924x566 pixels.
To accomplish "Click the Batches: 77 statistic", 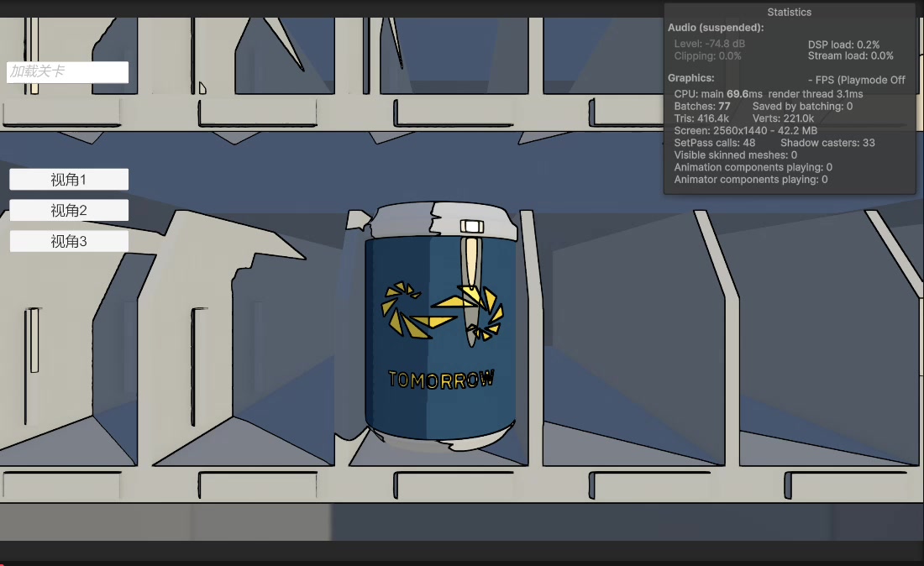I will [702, 107].
